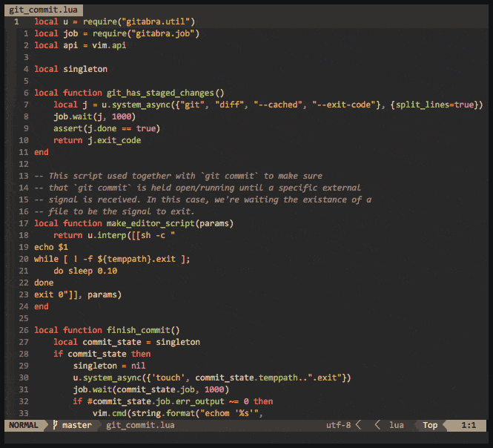The width and height of the screenshot is (493, 448).
Task: Click the git_has_staged_changes function name
Action: 165,93
